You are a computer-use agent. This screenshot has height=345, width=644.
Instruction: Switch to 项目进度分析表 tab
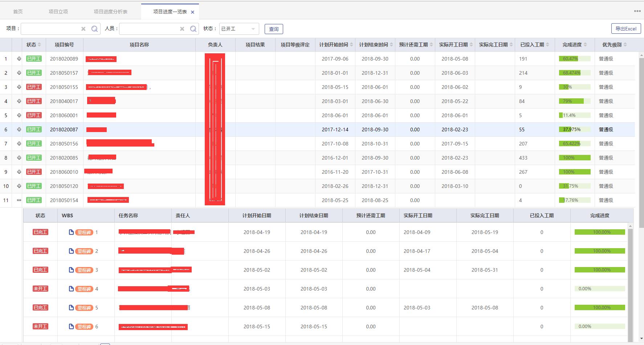coord(110,12)
